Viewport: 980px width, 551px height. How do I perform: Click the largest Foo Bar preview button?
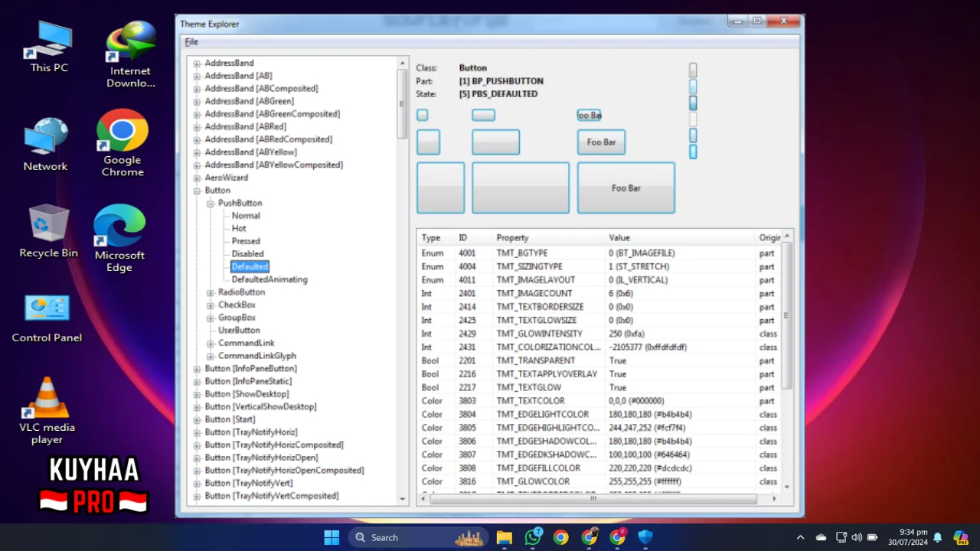pyautogui.click(x=626, y=188)
